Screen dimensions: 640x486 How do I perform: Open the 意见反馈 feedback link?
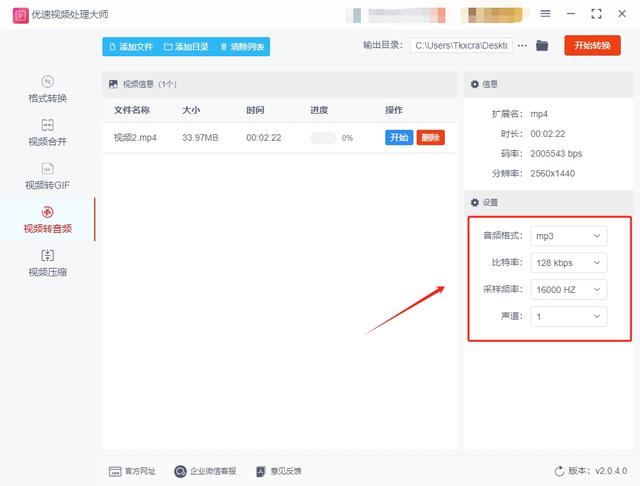coord(278,471)
